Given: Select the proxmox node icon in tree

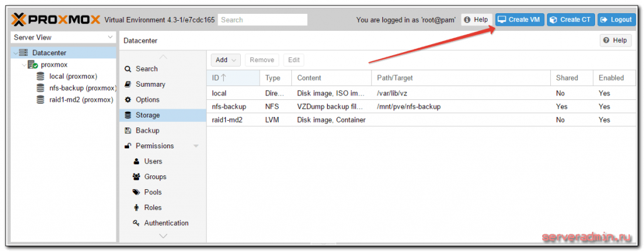Looking at the screenshot, I should [33, 65].
